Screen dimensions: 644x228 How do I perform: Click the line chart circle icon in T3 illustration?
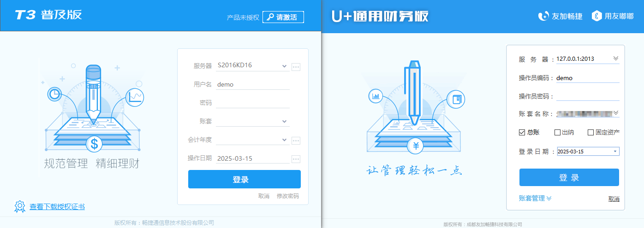tap(135, 97)
